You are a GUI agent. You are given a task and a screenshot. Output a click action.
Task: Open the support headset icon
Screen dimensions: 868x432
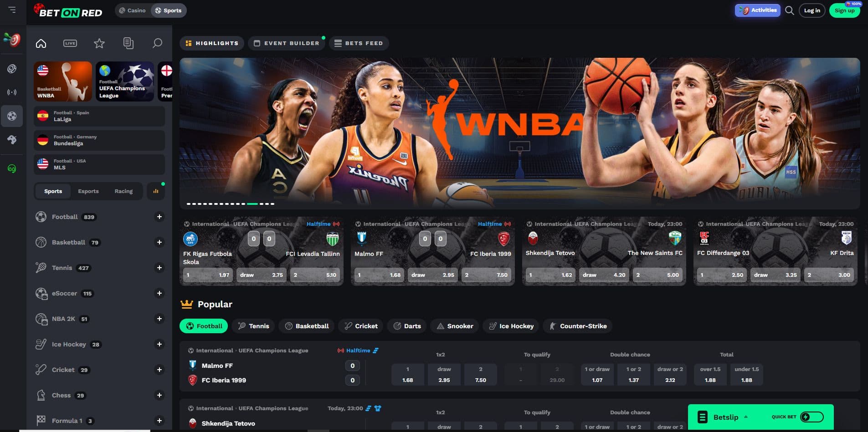tap(12, 169)
